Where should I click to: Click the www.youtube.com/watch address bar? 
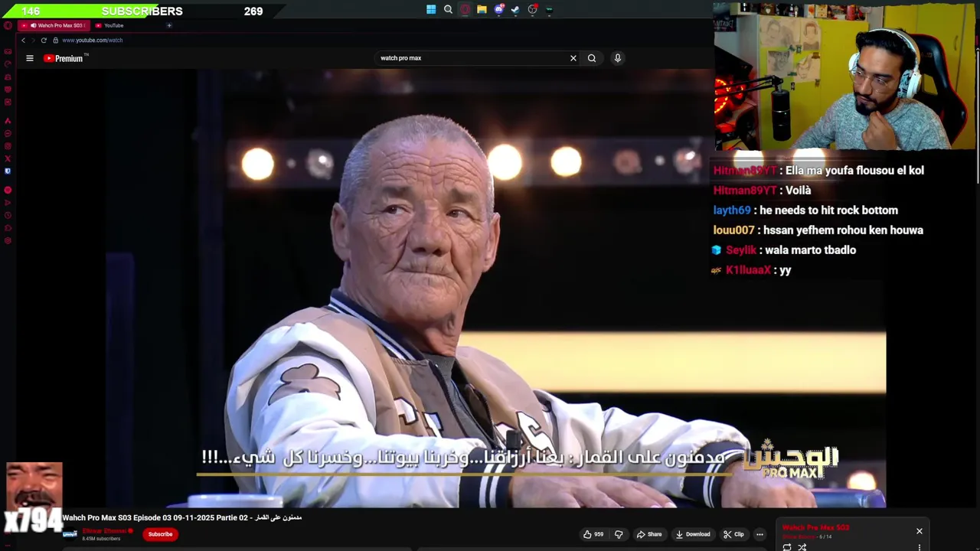[x=92, y=40]
